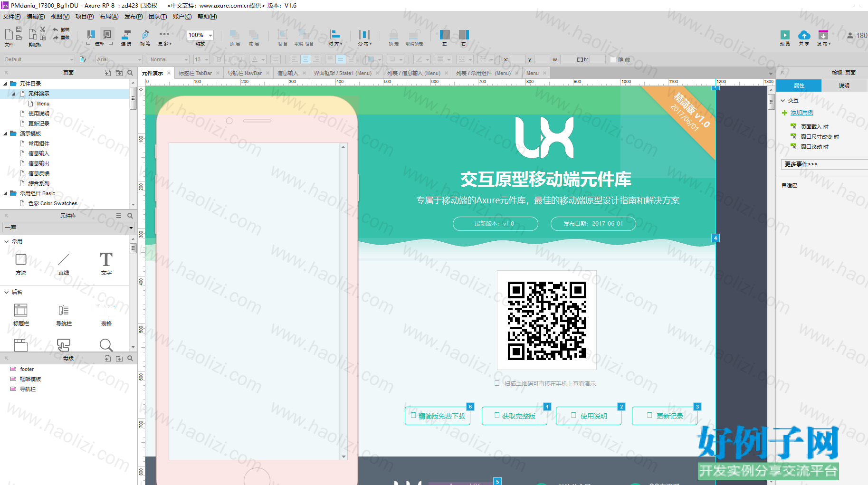Viewport: 868px width, 485px height.
Task: Click the 添加用例 link
Action: [x=802, y=113]
